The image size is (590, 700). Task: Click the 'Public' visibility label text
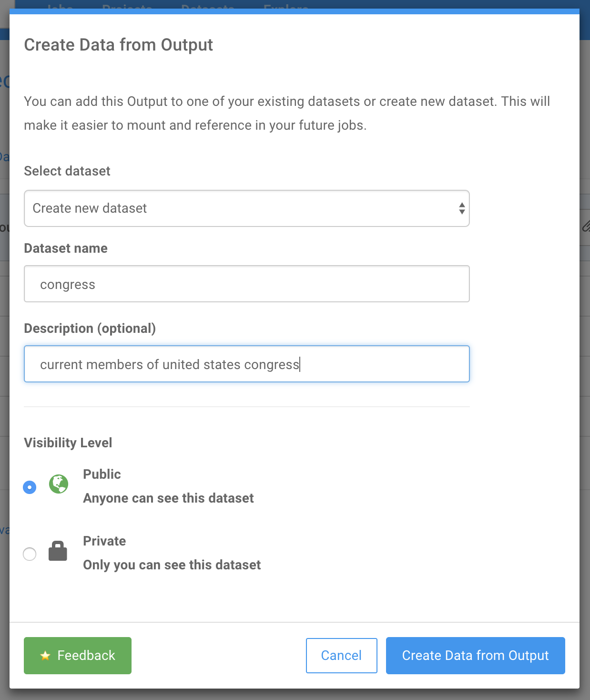coord(102,474)
